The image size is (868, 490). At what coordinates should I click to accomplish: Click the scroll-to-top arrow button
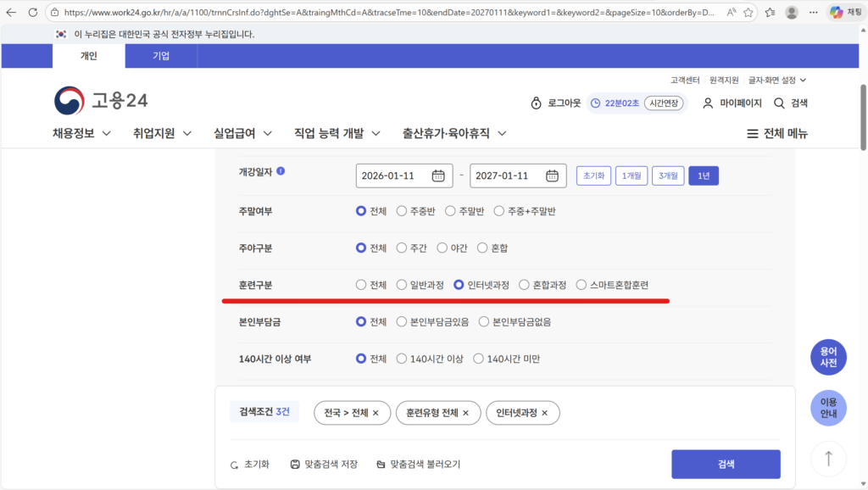coord(828,458)
